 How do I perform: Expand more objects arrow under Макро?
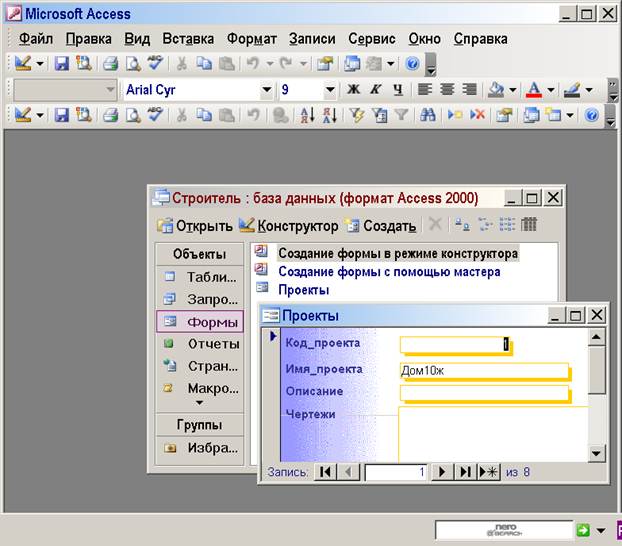coord(200,403)
